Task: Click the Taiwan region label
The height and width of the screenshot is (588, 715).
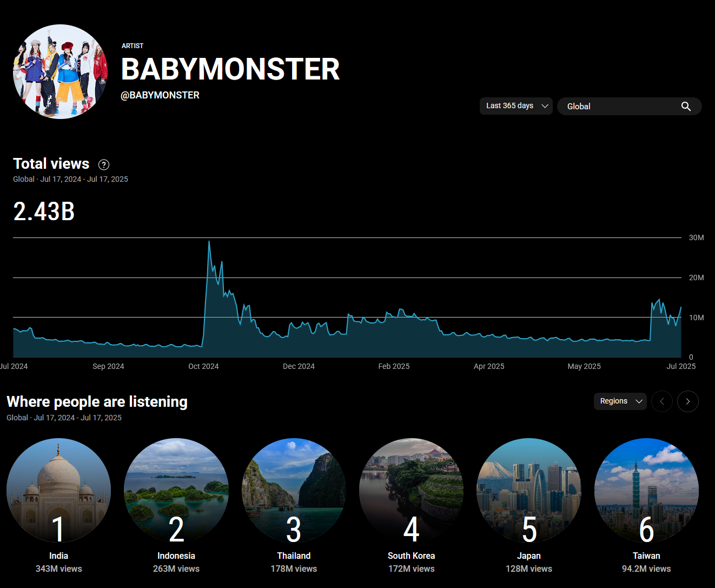Action: 646,556
